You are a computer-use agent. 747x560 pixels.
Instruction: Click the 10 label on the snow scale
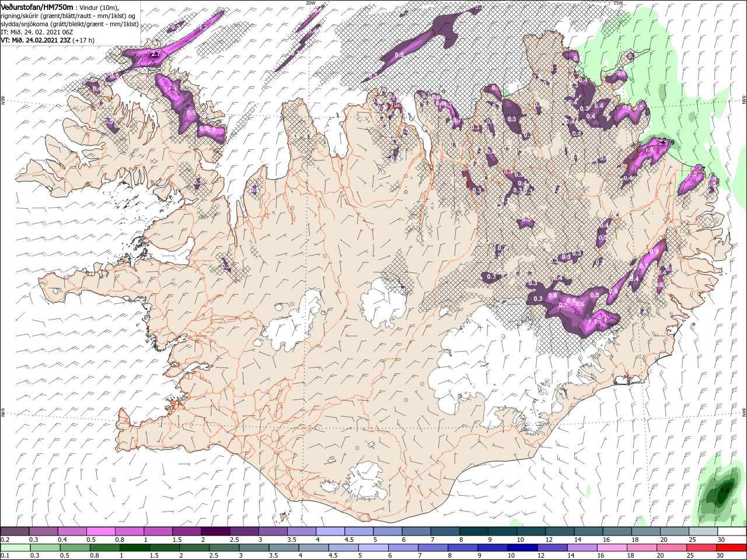(x=520, y=540)
